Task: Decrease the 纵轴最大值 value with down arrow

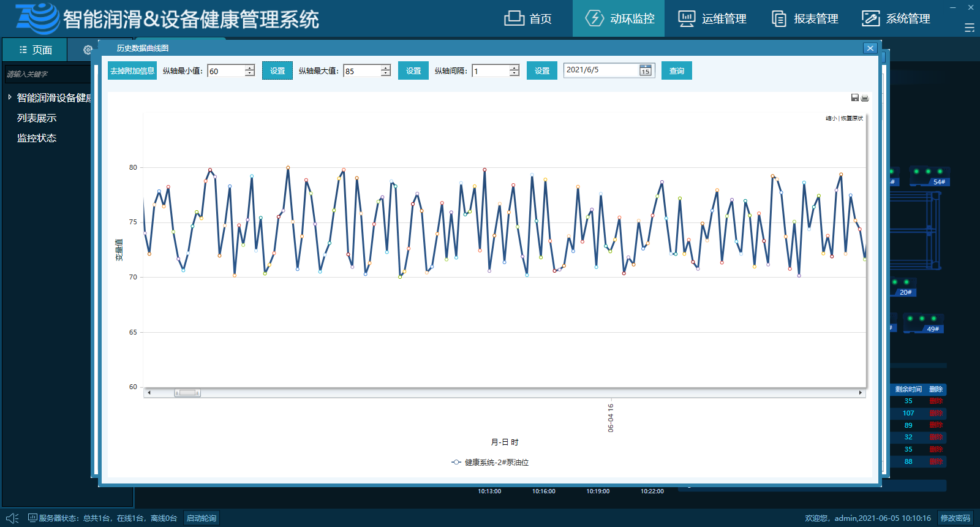Action: 385,74
